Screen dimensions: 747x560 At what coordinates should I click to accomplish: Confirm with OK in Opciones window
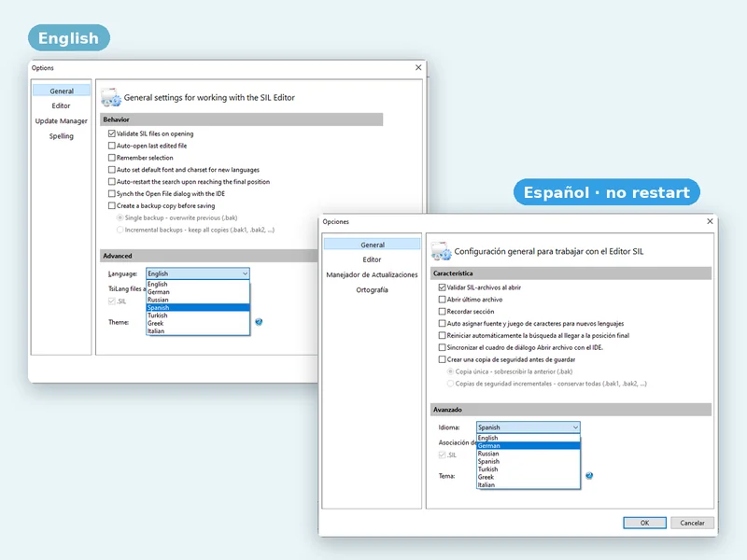coord(644,523)
